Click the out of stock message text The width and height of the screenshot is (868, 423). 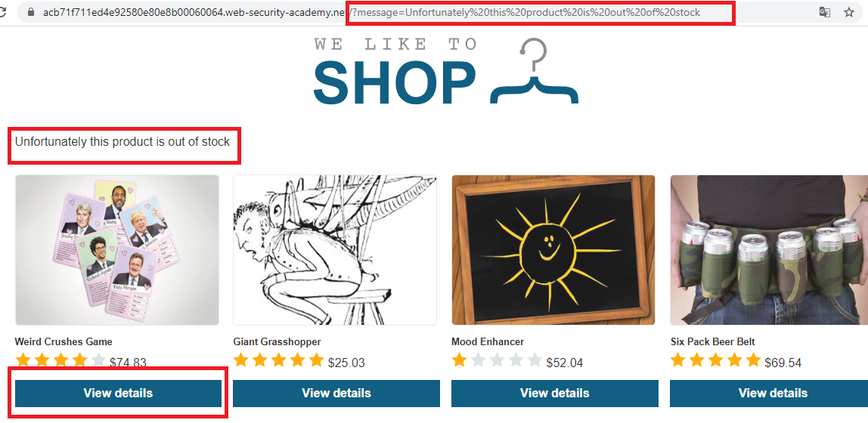[x=122, y=141]
